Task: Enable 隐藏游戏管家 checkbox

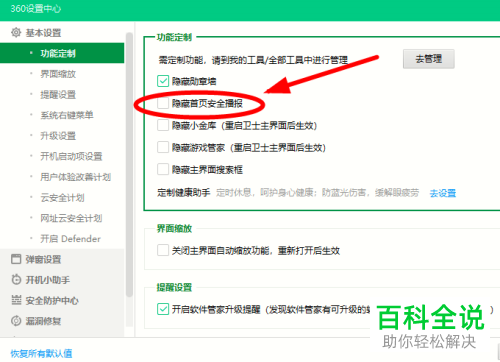Action: [x=163, y=147]
